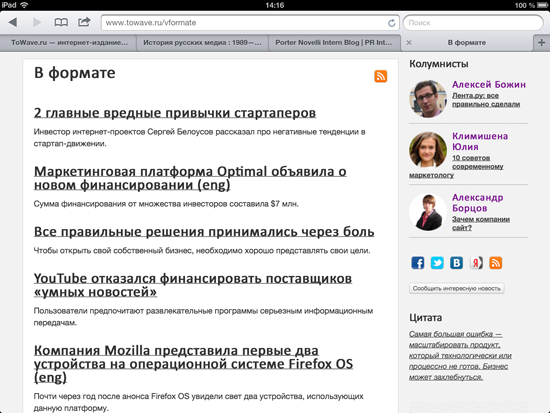The height and width of the screenshot is (413, 550).
Task: Reload the page with the refresh icon
Action: (392, 23)
